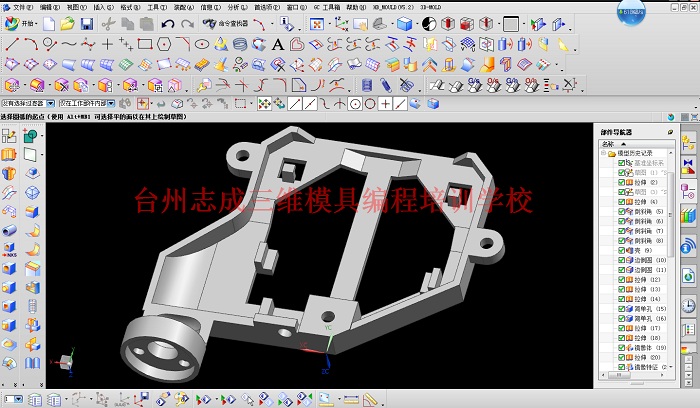The image size is (700, 408).
Task: Open the 命令查找器 command finder
Action: [225, 23]
